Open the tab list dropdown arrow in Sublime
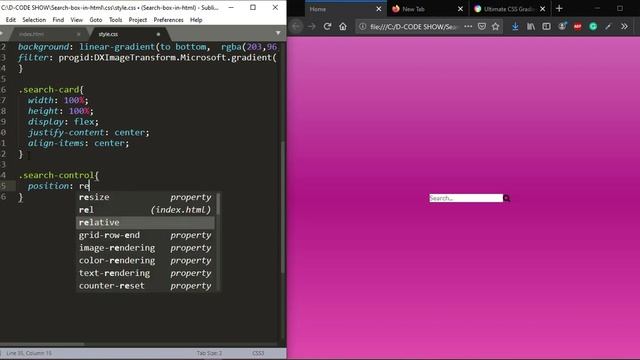Image resolution: width=640 pixels, height=360 pixels. point(278,33)
